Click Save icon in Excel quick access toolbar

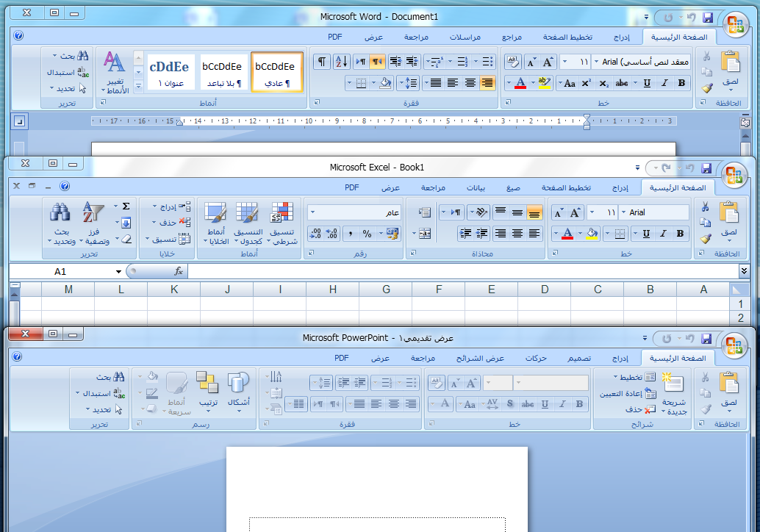pos(706,168)
